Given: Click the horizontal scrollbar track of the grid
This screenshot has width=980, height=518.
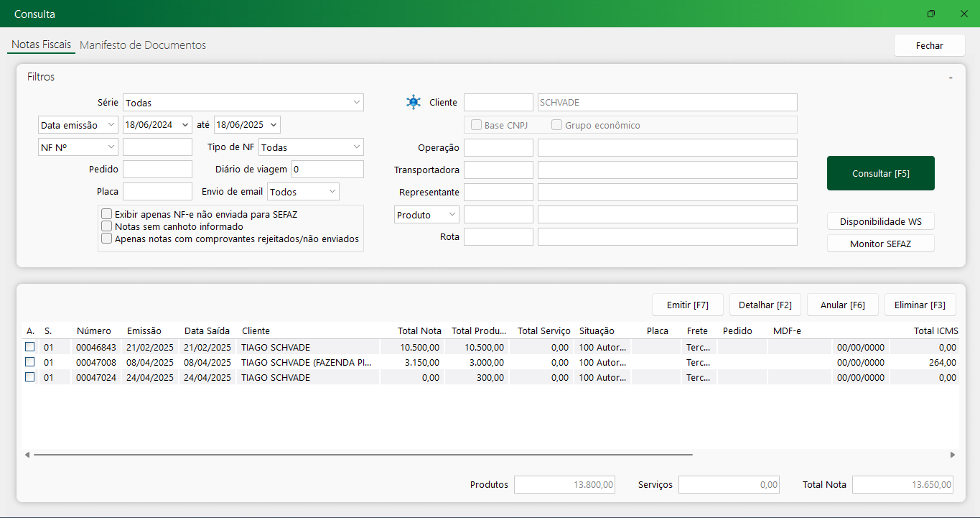Looking at the screenshot, I should [818, 455].
